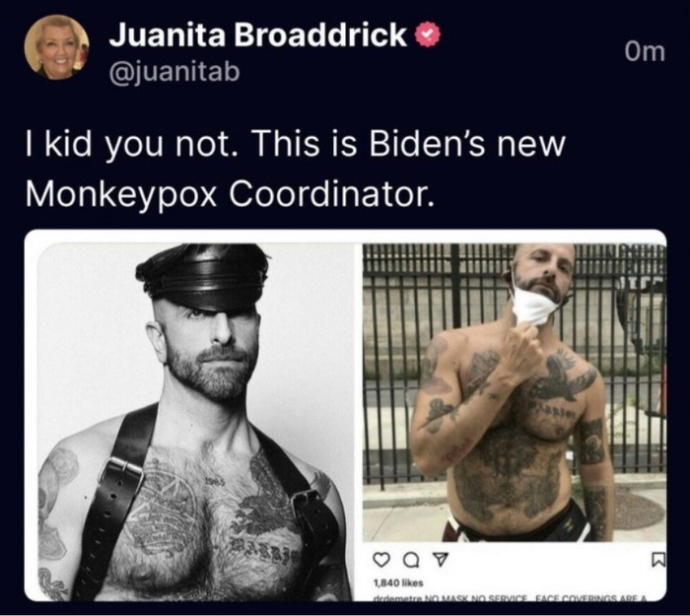This screenshot has height=616, width=690.
Task: Open the circular profile avatar
Action: point(57,47)
